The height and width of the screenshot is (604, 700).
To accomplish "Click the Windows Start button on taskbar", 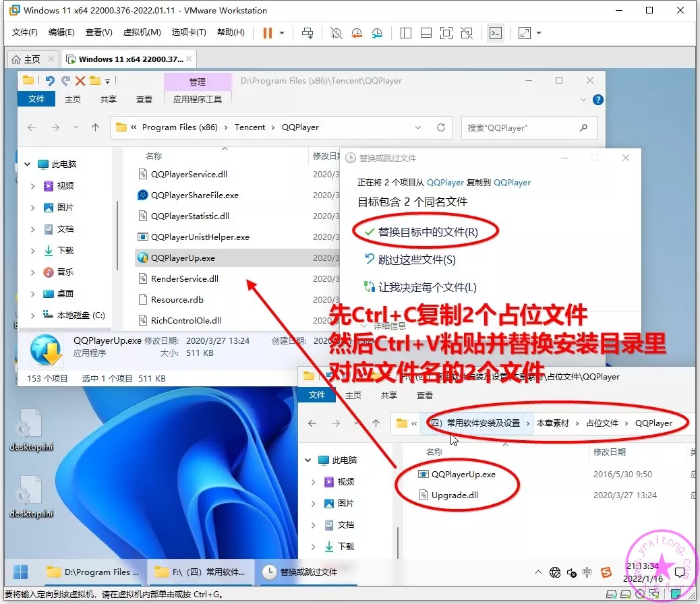I will 21,572.
